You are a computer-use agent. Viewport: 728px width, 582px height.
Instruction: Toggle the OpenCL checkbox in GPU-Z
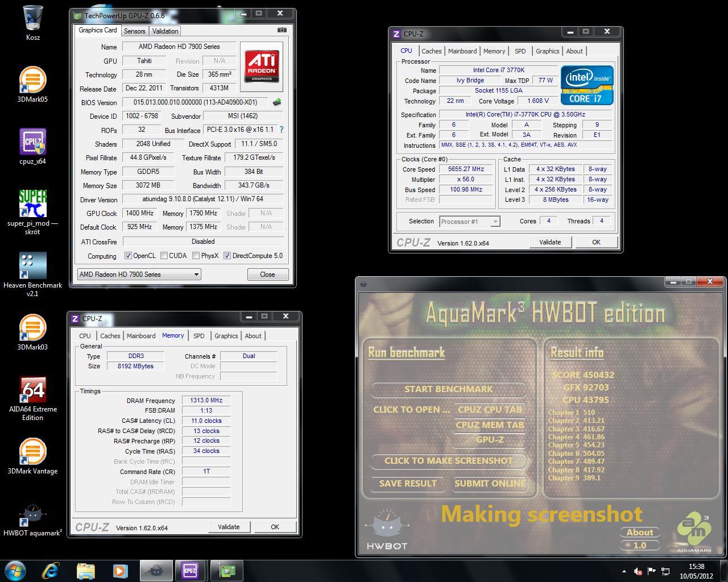(x=128, y=256)
